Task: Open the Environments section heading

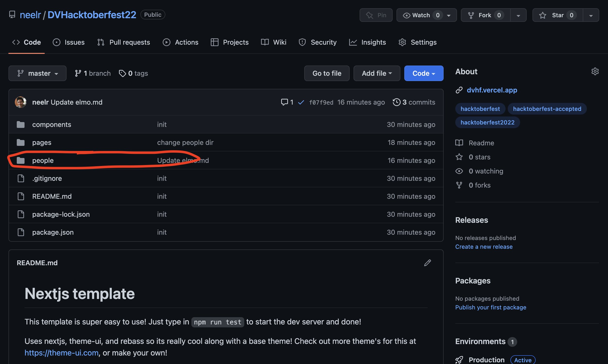Action: click(x=480, y=341)
